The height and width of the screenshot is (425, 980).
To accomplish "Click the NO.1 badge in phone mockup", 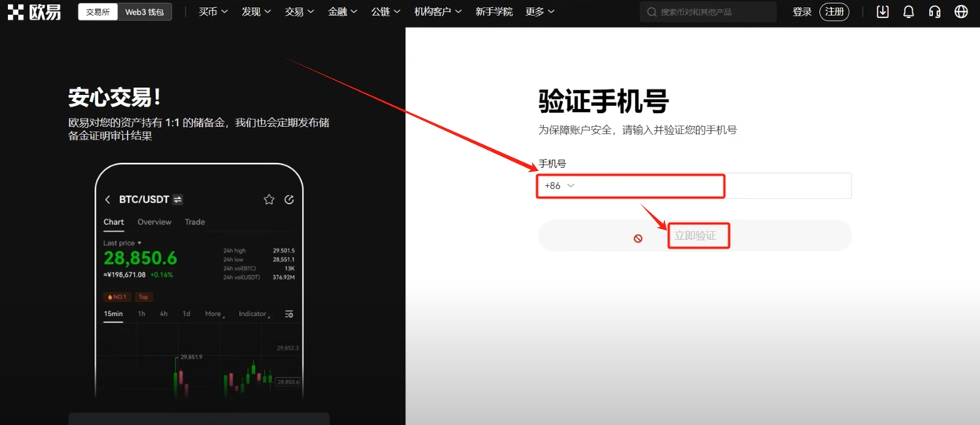I will pyautogui.click(x=117, y=297).
